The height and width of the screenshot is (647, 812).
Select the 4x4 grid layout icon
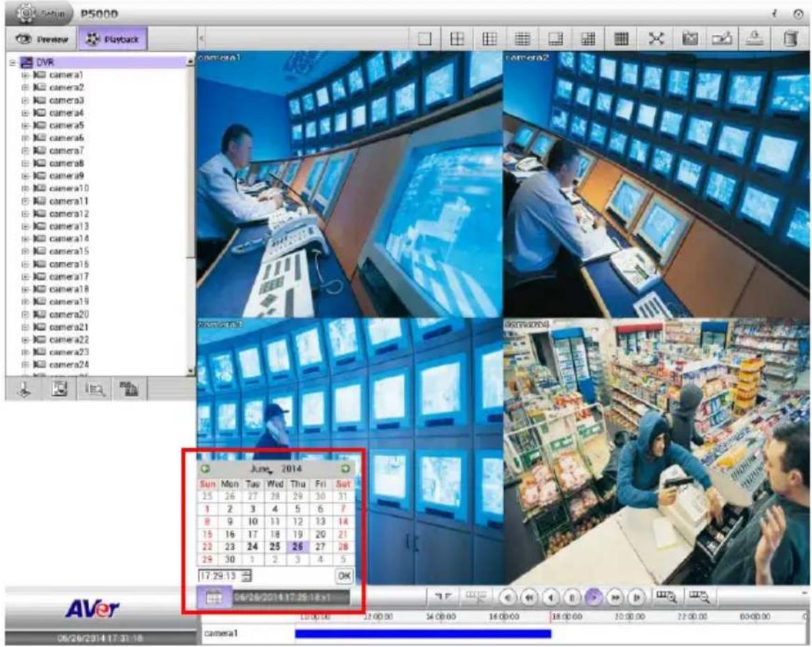[x=522, y=39]
